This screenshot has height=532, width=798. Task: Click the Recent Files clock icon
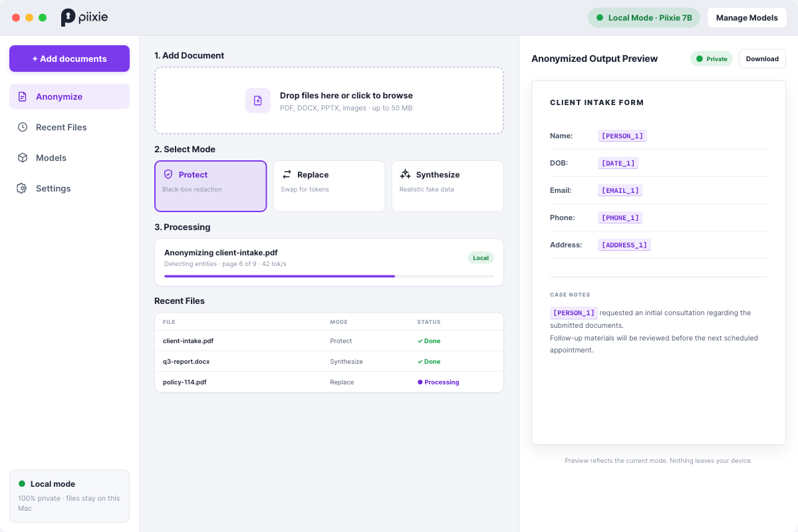pyautogui.click(x=23, y=127)
